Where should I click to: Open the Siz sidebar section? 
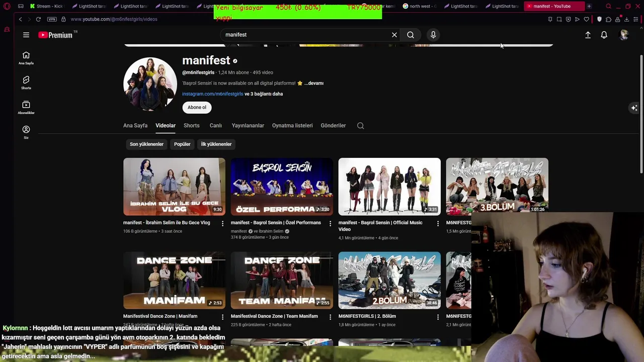click(26, 132)
